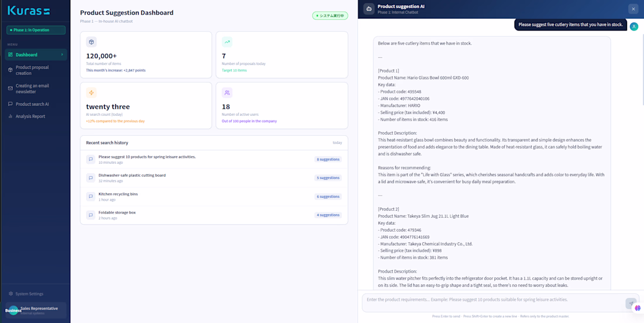Viewport: 644px width, 323px height.
Task: Open Product proposal creation page
Action: click(x=36, y=70)
